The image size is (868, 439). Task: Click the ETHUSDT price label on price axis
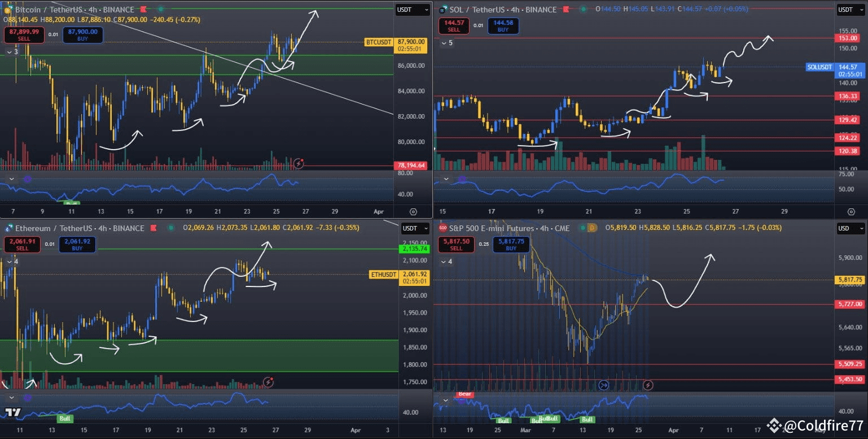click(384, 275)
